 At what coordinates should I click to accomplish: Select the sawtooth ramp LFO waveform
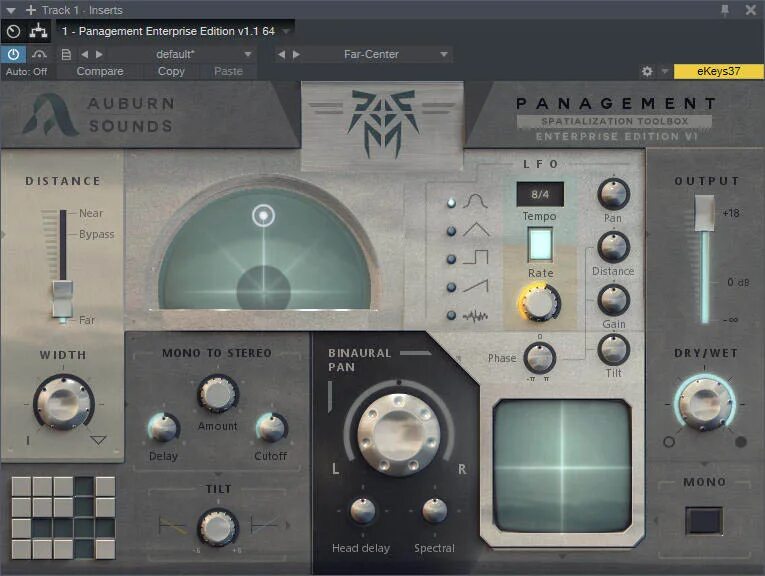click(476, 286)
